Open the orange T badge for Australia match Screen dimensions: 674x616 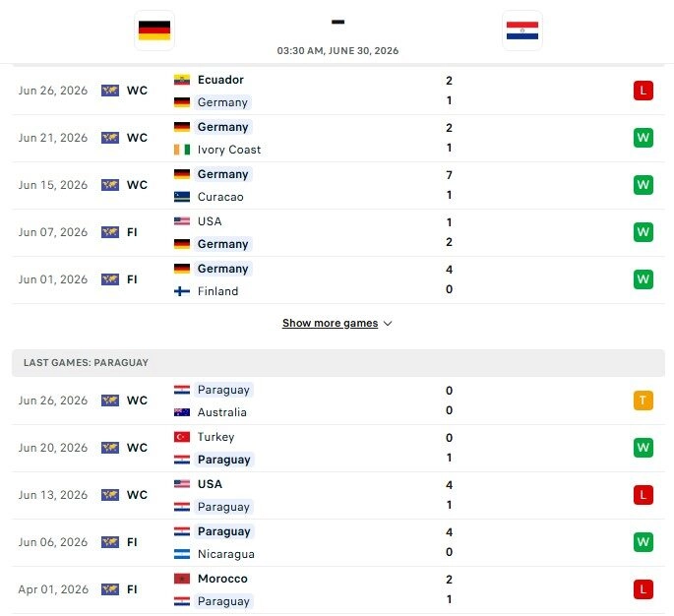(643, 400)
